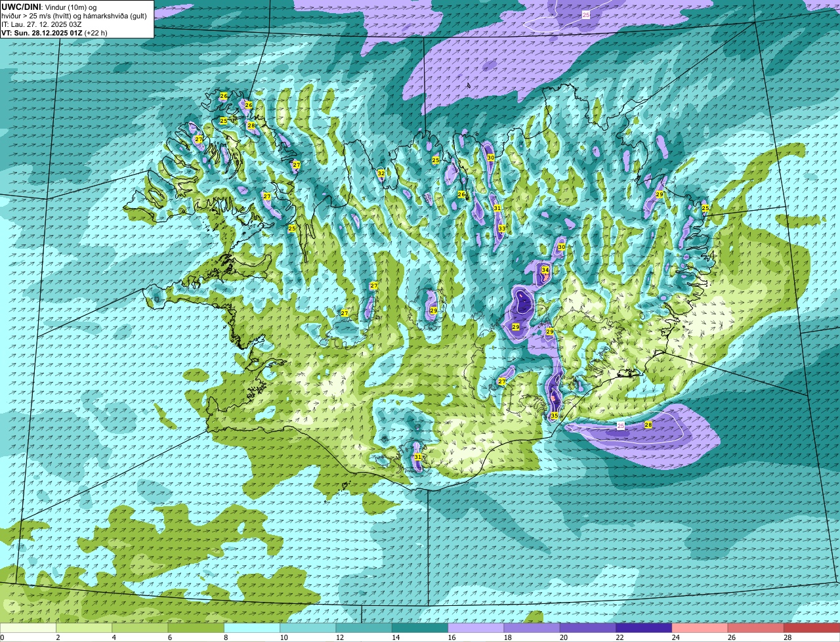
Task: Choose the 20–22 m/s purple scale swatch
Action: tap(587, 628)
